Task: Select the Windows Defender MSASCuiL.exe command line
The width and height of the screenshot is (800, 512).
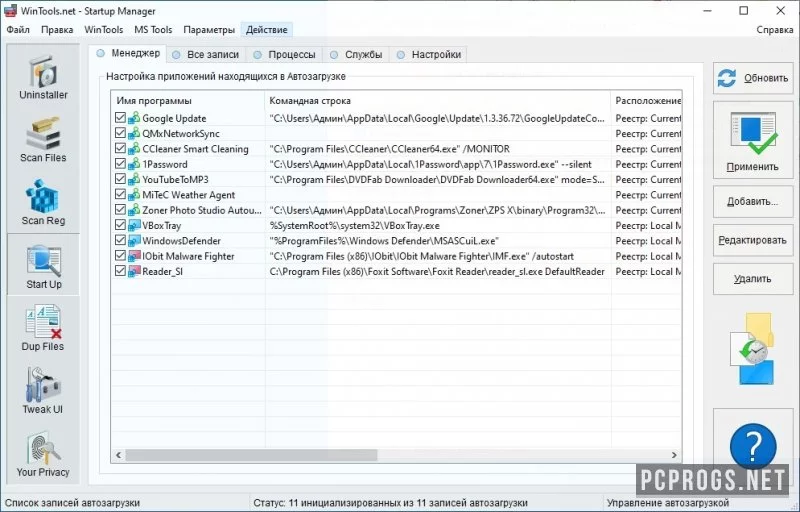Action: click(384, 241)
